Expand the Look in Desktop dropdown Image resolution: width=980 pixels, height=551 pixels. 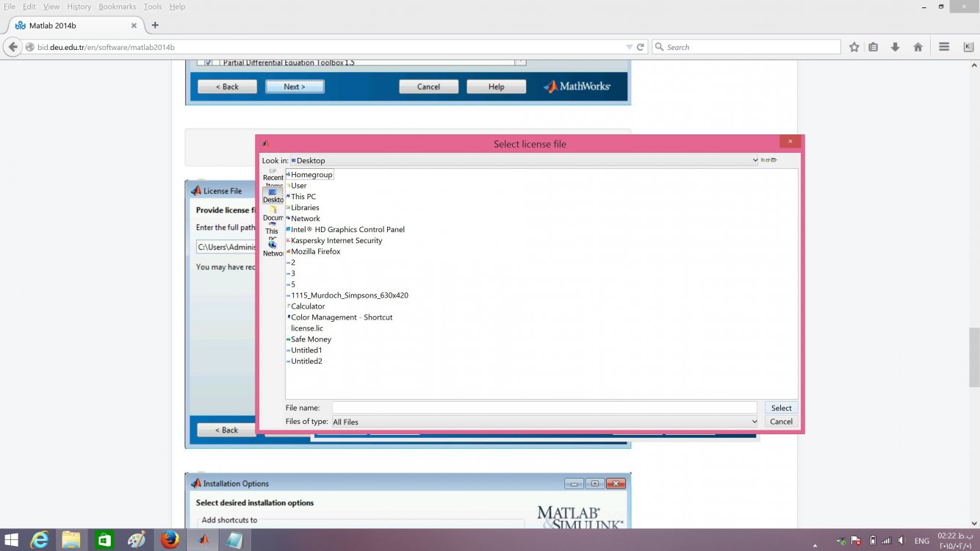(754, 160)
